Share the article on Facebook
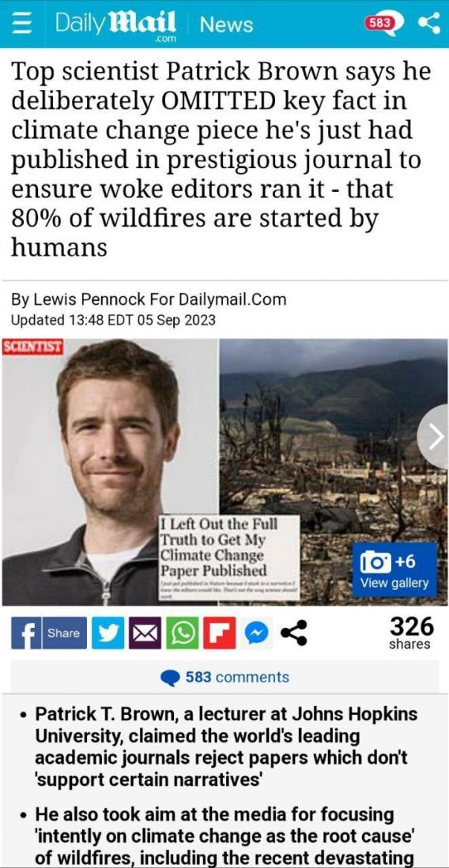This screenshot has height=868, width=449. (49, 633)
